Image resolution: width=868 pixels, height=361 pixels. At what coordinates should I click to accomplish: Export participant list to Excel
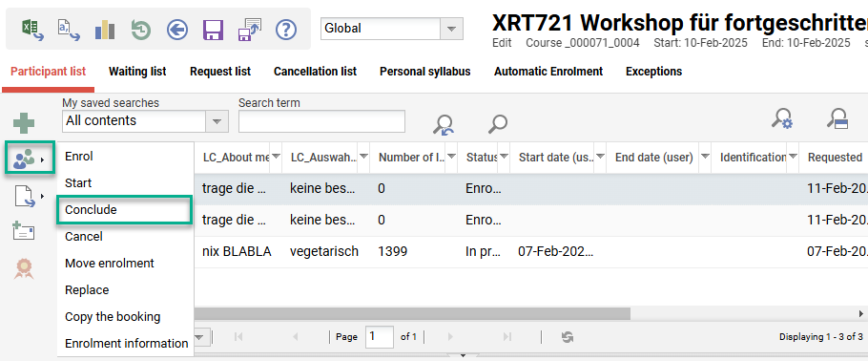tap(33, 29)
